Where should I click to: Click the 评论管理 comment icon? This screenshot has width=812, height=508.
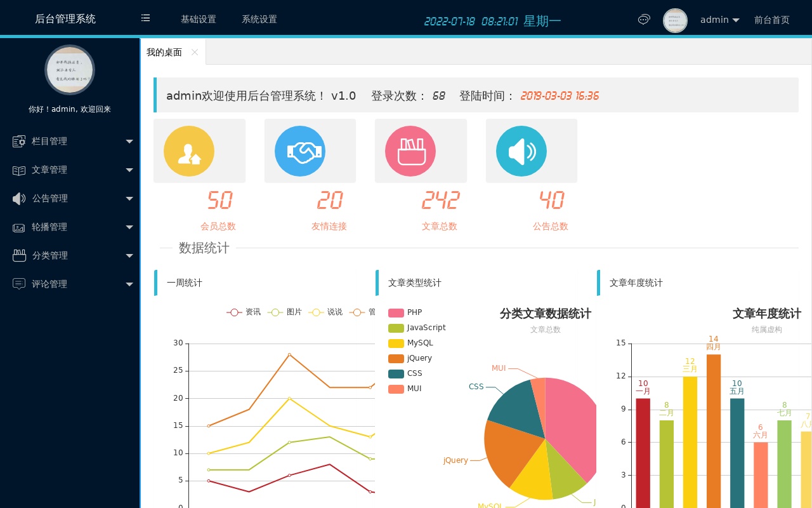click(x=19, y=284)
